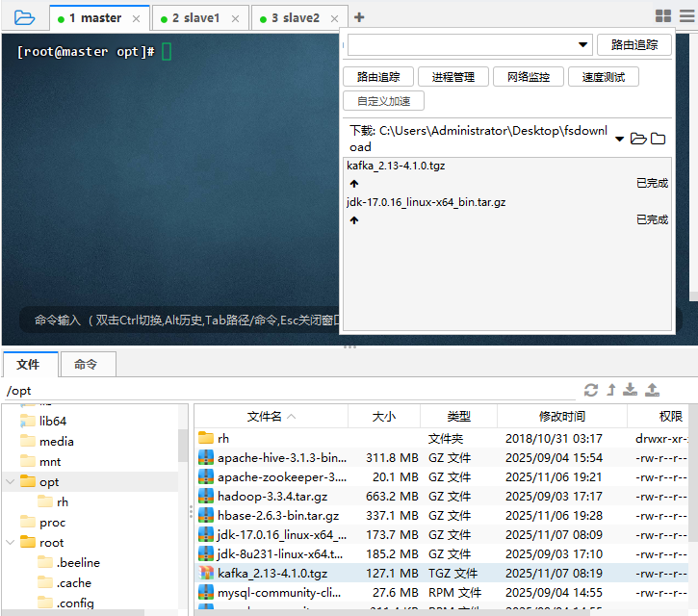Open 进程管理 process manager
The image size is (698, 616).
click(453, 77)
